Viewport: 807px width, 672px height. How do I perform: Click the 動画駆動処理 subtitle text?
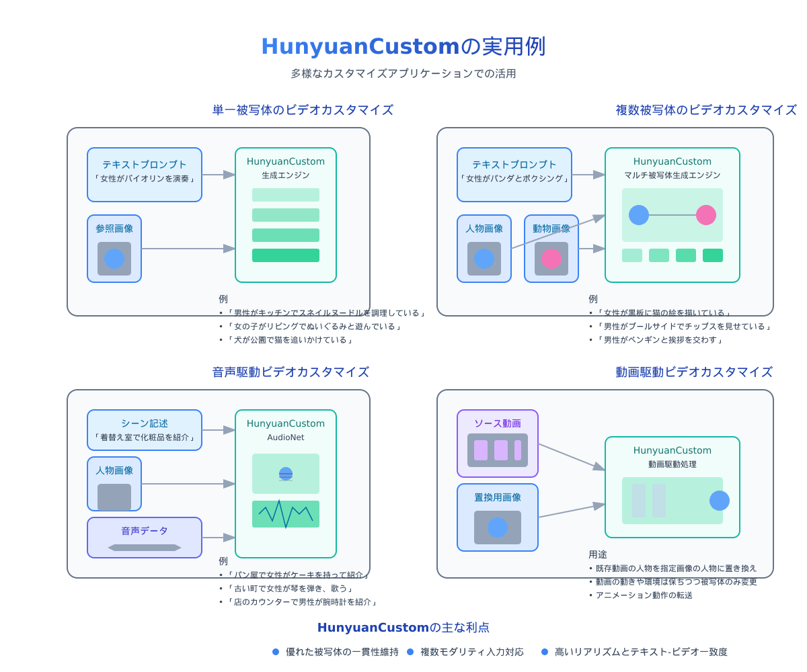[672, 464]
